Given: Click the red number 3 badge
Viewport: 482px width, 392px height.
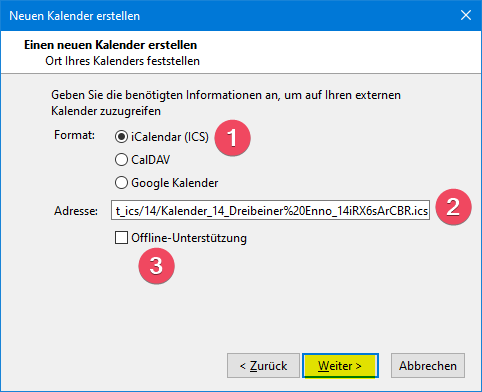Looking at the screenshot, I should tap(156, 266).
